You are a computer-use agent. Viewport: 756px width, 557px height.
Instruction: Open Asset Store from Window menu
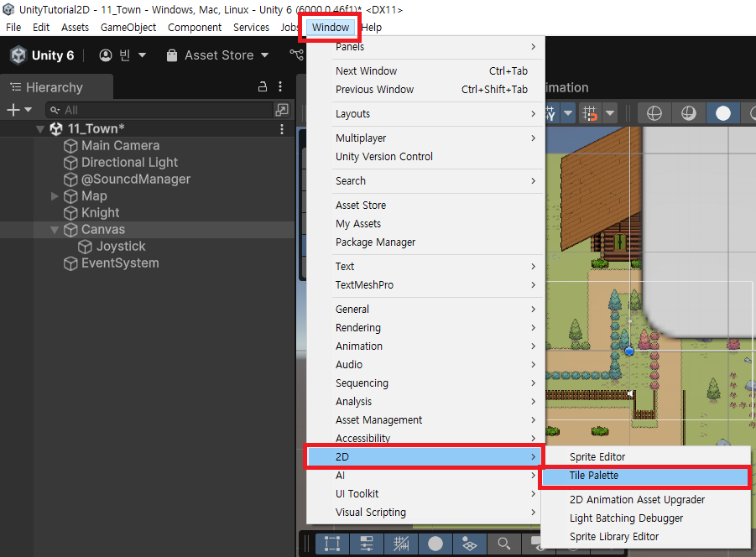coord(425,206)
